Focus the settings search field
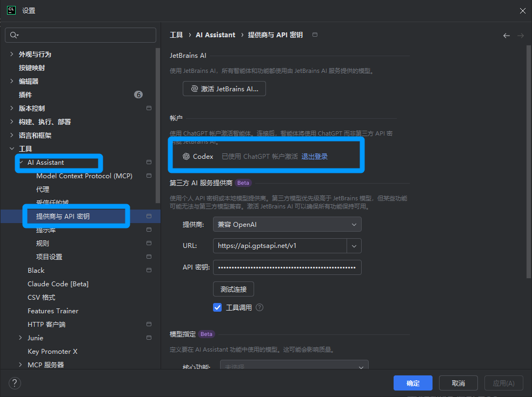Screen dimensions: 532x397 click(81, 35)
